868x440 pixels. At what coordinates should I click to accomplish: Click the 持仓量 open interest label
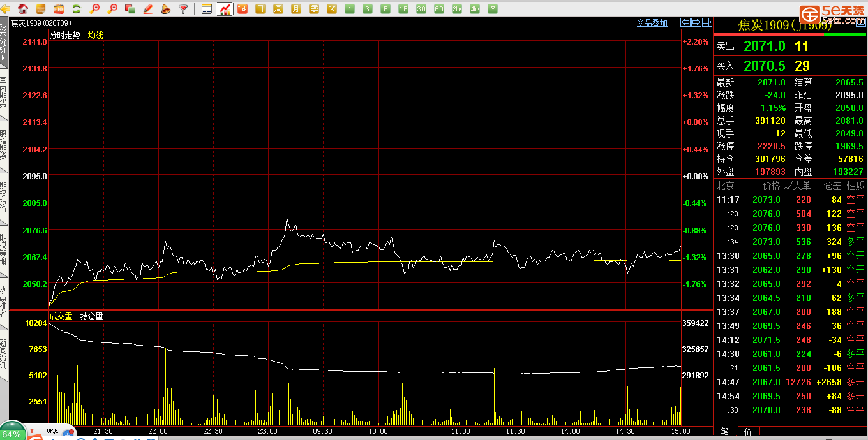pyautogui.click(x=92, y=316)
